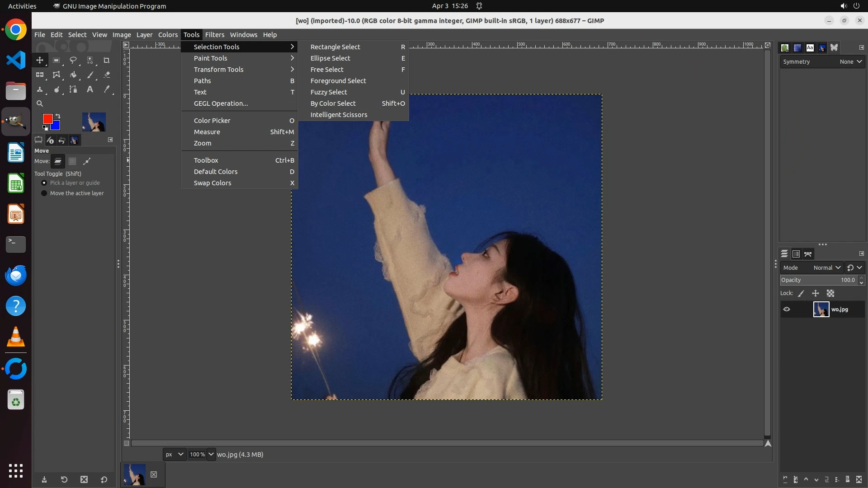This screenshot has height=488, width=868.
Task: Click Intelligent Scissors menu entry
Action: click(x=339, y=115)
